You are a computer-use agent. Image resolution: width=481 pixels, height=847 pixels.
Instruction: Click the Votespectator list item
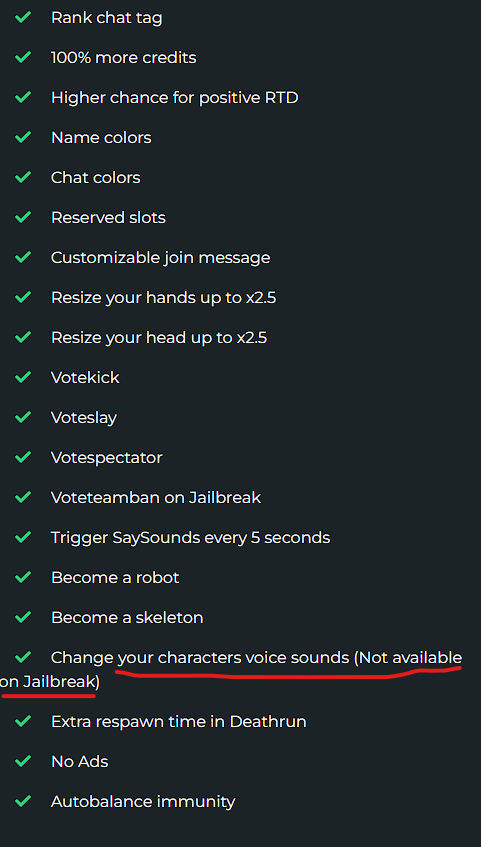point(106,458)
